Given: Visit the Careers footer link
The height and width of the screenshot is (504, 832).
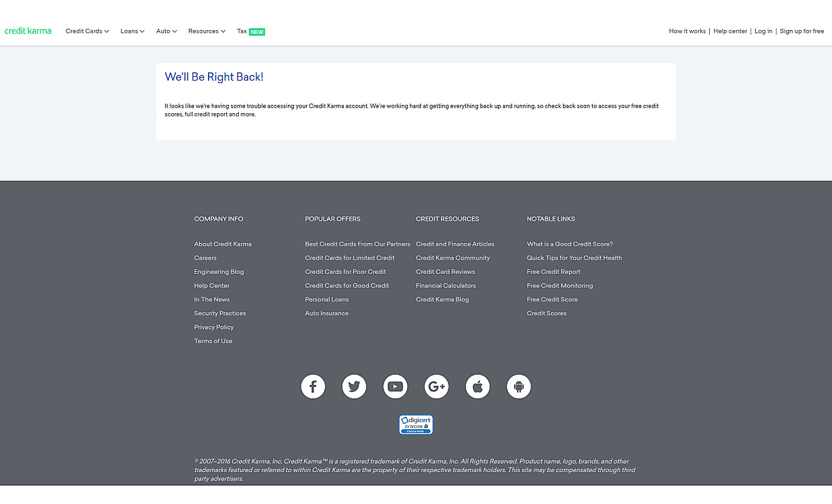Looking at the screenshot, I should pyautogui.click(x=205, y=258).
